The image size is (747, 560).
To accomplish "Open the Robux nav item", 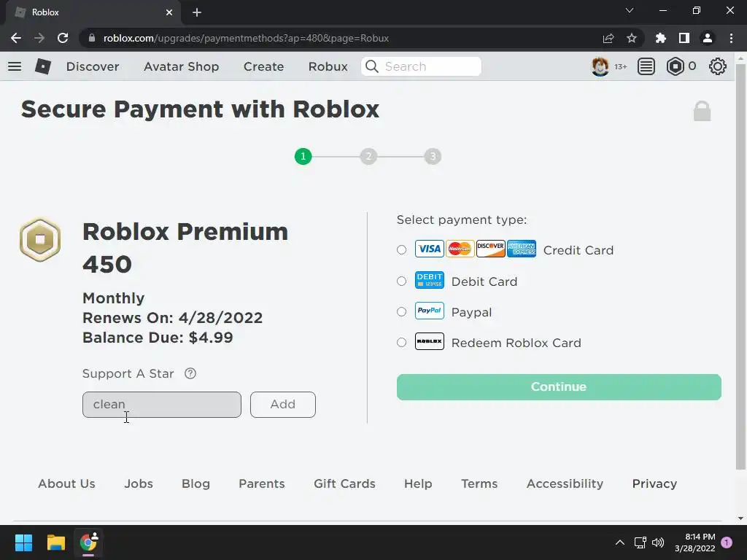I will [x=328, y=66].
